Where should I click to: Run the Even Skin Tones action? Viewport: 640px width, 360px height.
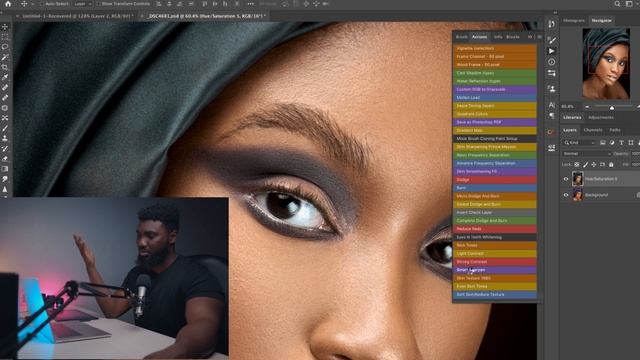[495, 286]
